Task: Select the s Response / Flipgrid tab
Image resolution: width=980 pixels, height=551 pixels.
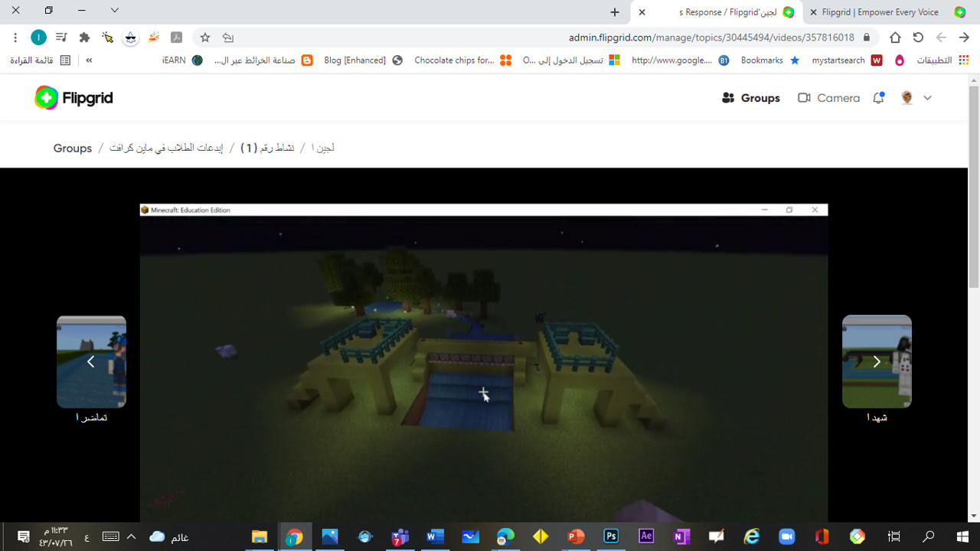Action: point(727,11)
